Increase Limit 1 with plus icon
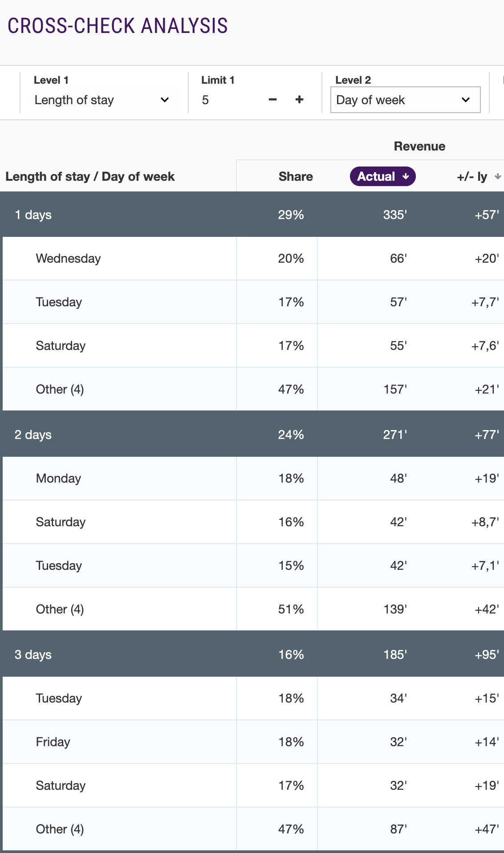 (x=299, y=100)
